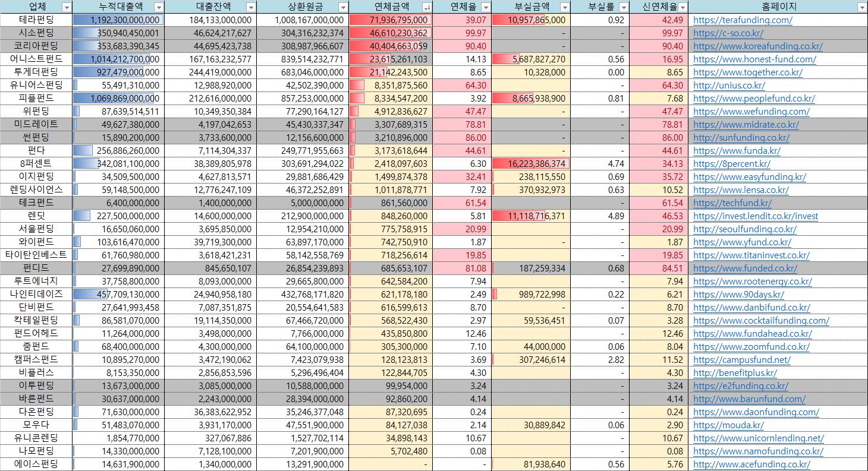Select cell showing 16,223,386,374 bad debt
This screenshot has height=471, width=868.
coord(530,164)
